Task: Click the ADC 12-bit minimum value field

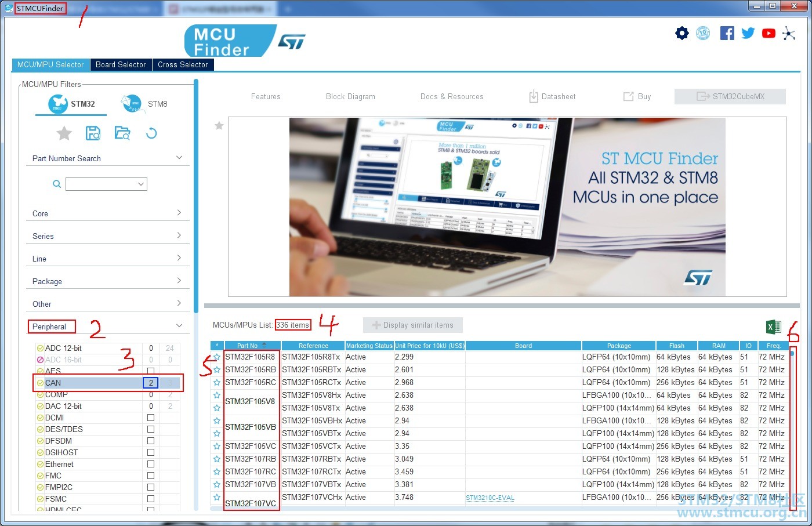Action: (x=151, y=348)
